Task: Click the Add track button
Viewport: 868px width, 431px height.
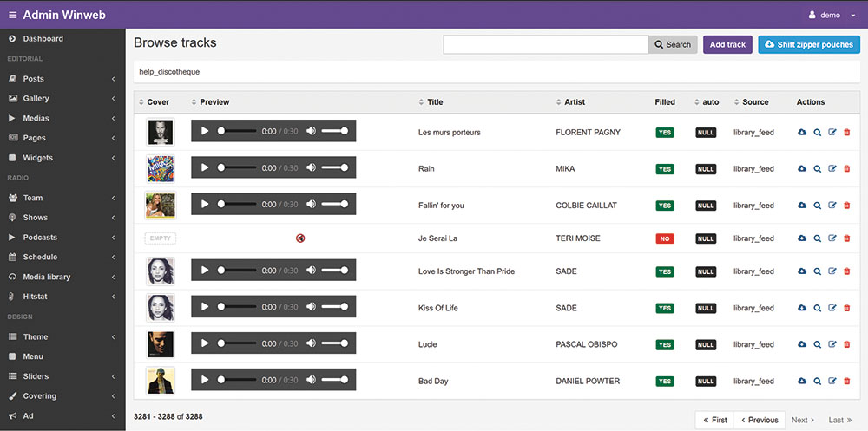Action: 727,44
